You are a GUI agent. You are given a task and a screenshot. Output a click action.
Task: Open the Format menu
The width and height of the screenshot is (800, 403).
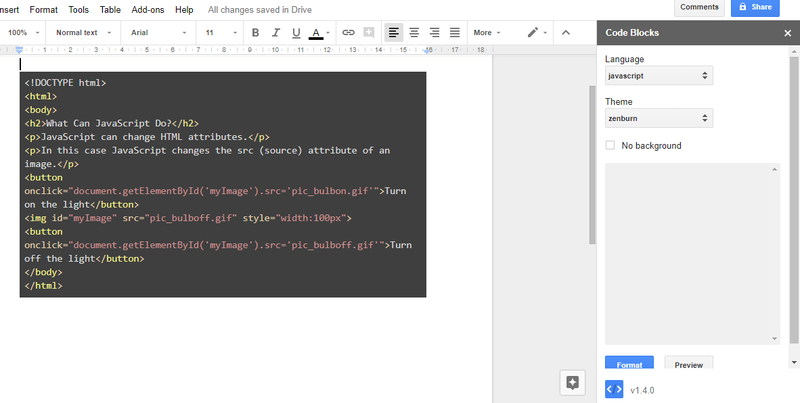pyautogui.click(x=43, y=10)
